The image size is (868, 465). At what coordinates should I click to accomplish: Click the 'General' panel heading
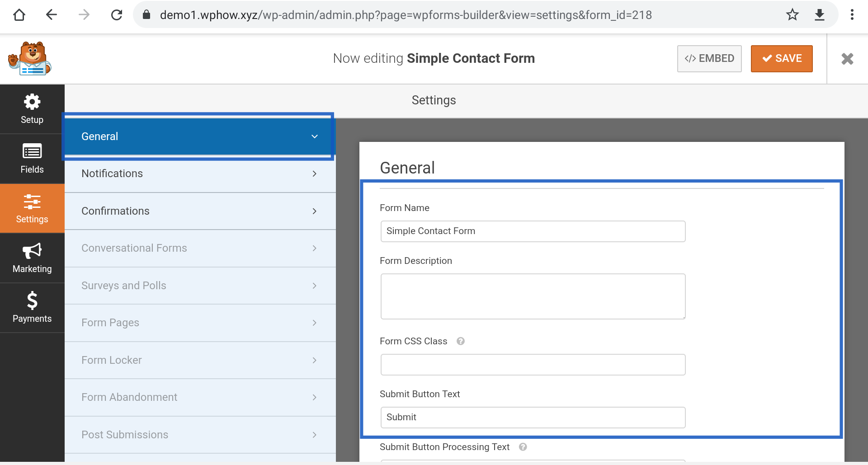(x=407, y=168)
